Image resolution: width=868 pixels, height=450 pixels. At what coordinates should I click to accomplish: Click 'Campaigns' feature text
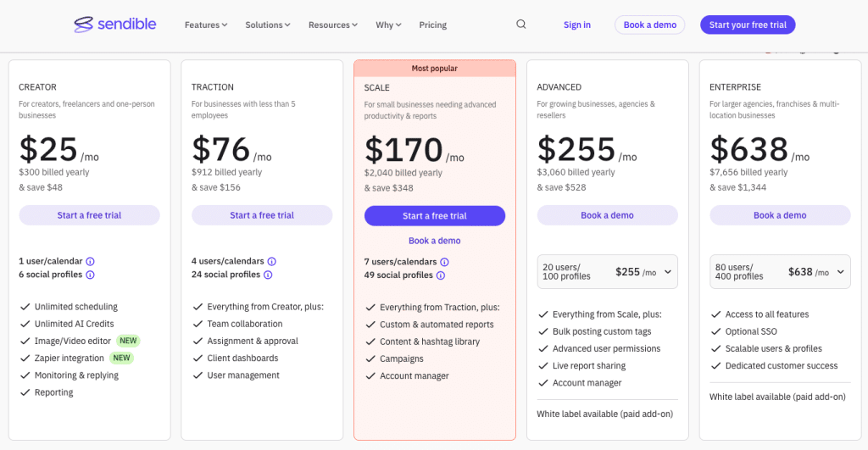click(x=401, y=358)
